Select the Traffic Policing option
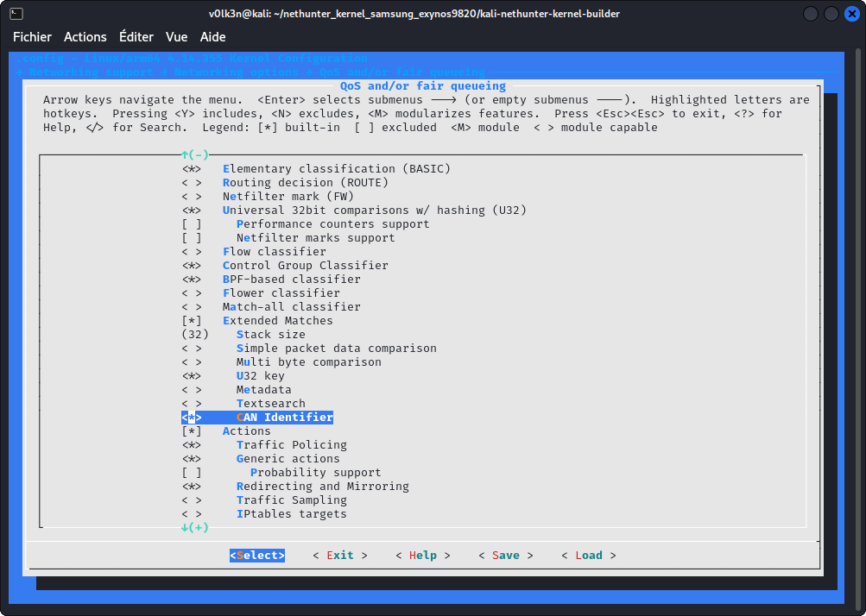Viewport: 866px width, 616px height. pos(291,445)
